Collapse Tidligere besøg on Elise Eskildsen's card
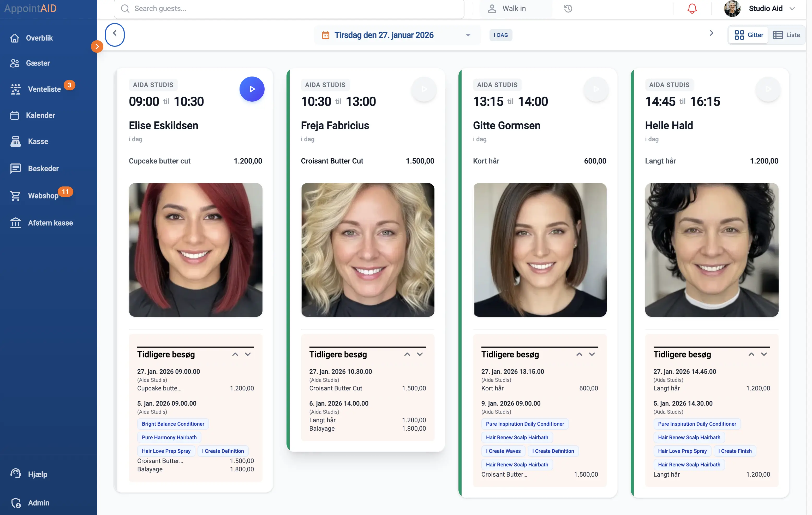 pyautogui.click(x=235, y=354)
